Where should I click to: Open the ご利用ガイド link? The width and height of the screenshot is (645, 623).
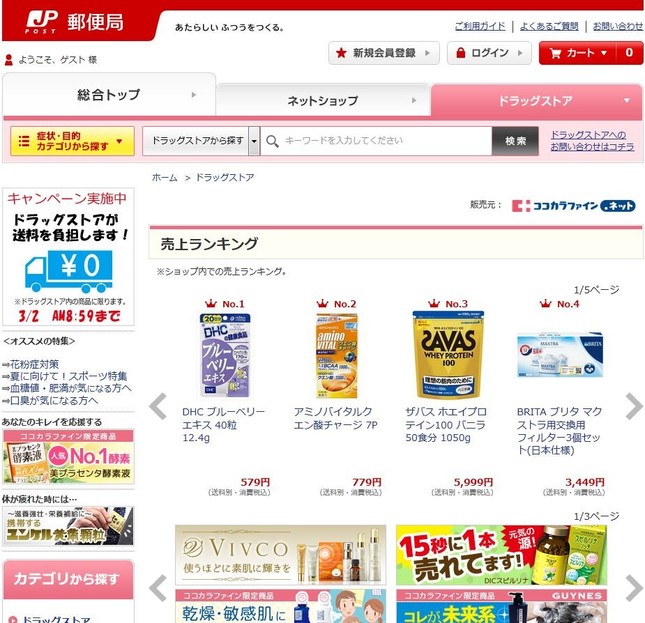[480, 26]
